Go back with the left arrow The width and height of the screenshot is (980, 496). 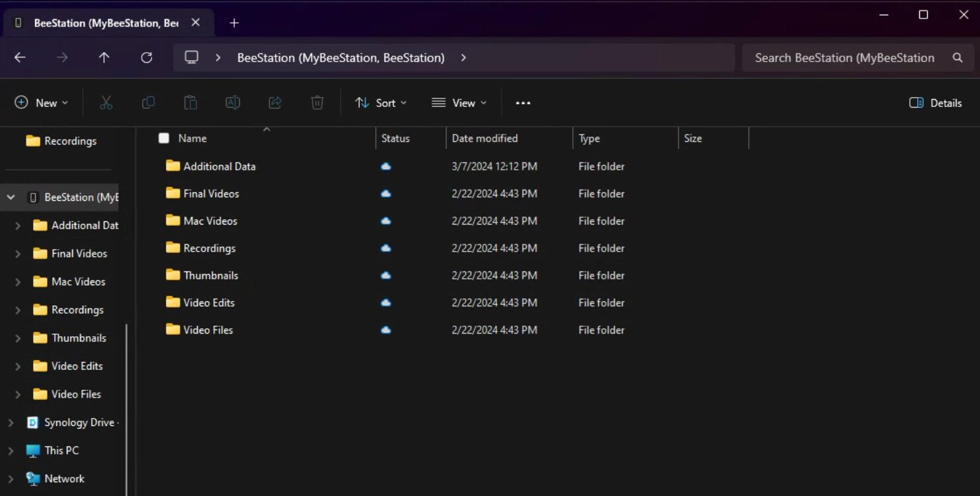click(x=20, y=57)
